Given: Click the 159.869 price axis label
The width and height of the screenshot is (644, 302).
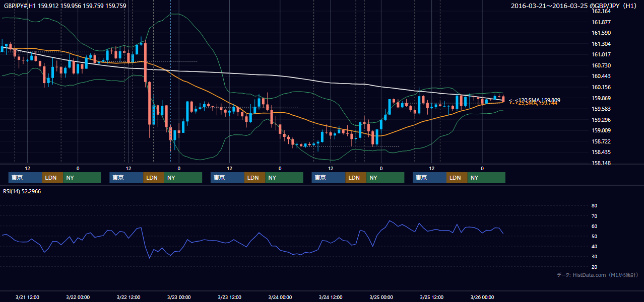Looking at the screenshot, I should (601, 98).
